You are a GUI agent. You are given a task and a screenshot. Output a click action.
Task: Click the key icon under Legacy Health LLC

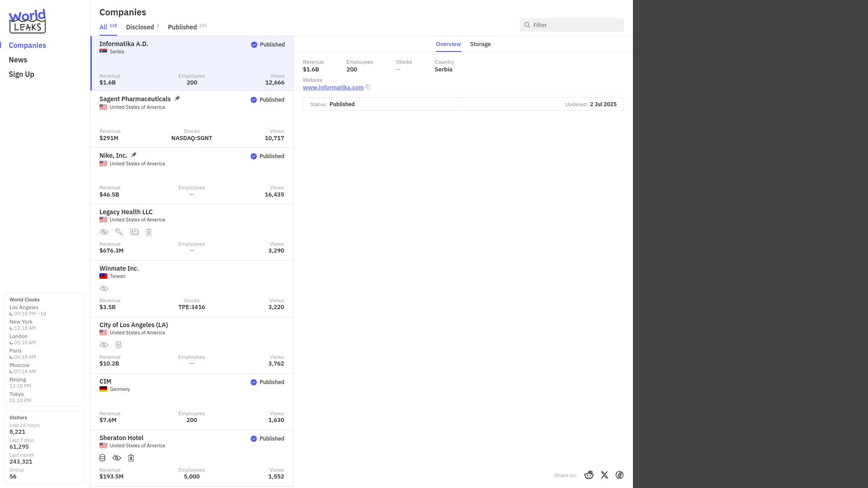[x=119, y=232]
